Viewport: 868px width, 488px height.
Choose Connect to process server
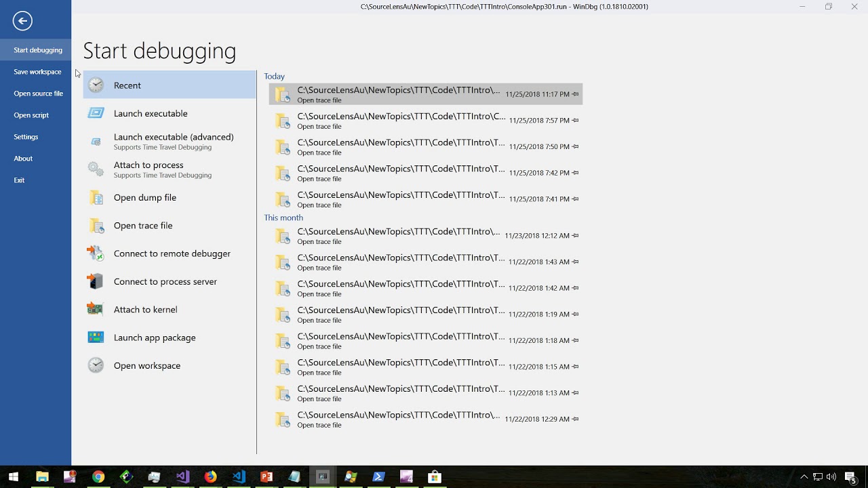pos(170,281)
